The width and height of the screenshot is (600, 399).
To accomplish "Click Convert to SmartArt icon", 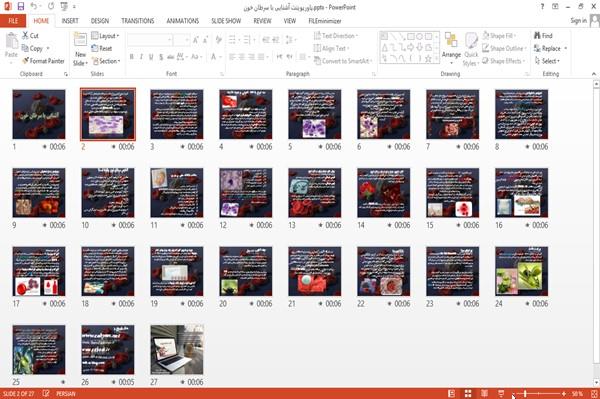I will (x=317, y=61).
